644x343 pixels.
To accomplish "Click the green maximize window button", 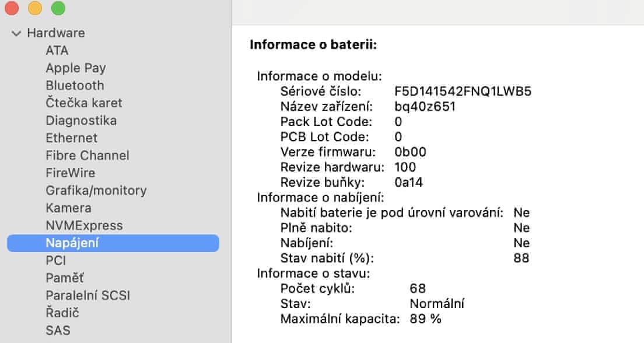I will (x=58, y=8).
